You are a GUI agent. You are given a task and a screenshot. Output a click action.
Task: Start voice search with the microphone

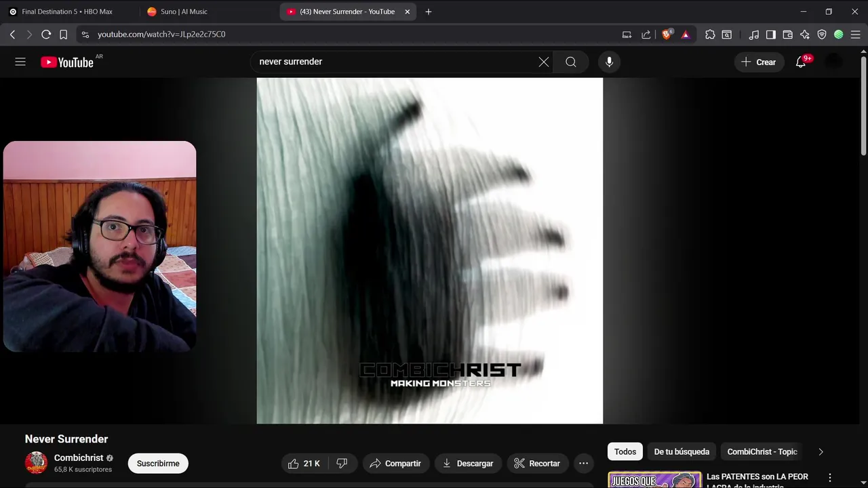pyautogui.click(x=609, y=62)
